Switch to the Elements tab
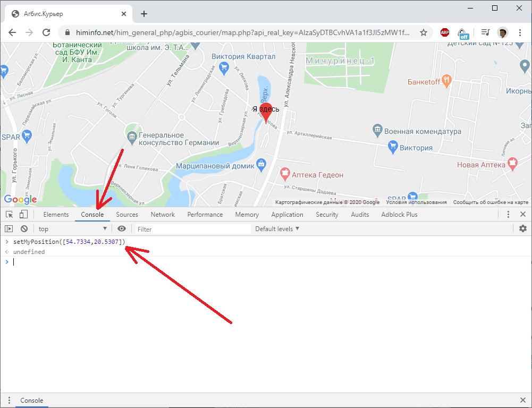Image resolution: width=532 pixels, height=408 pixels. [x=56, y=214]
